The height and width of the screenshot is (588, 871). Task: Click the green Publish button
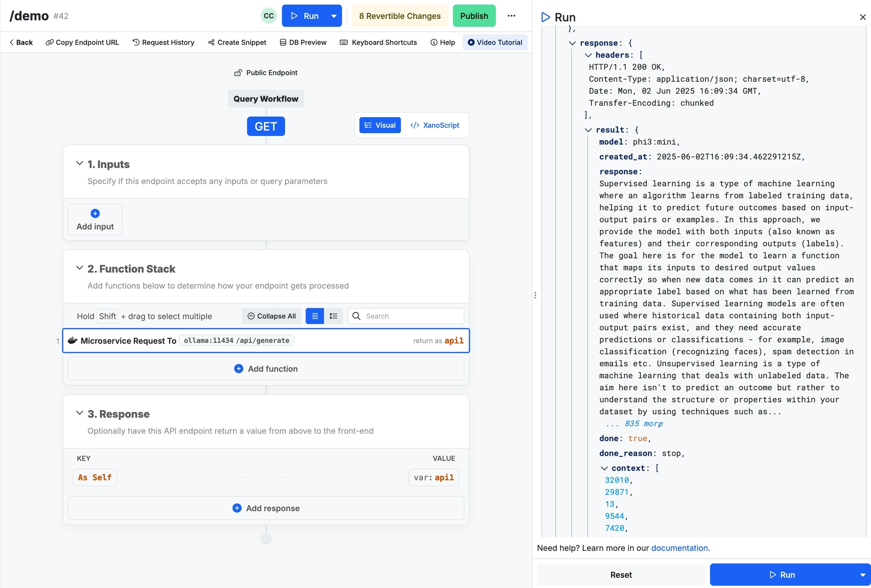(474, 16)
